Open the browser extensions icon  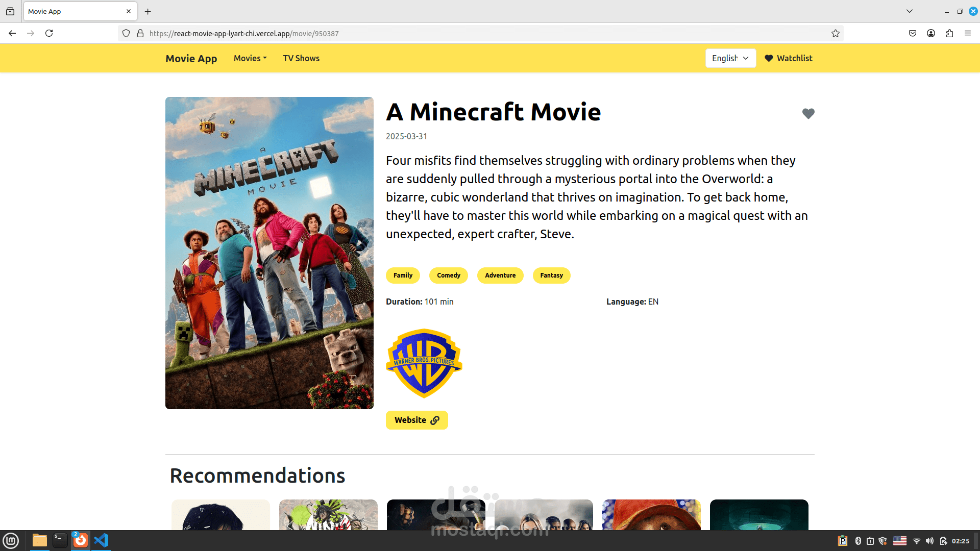pos(949,34)
